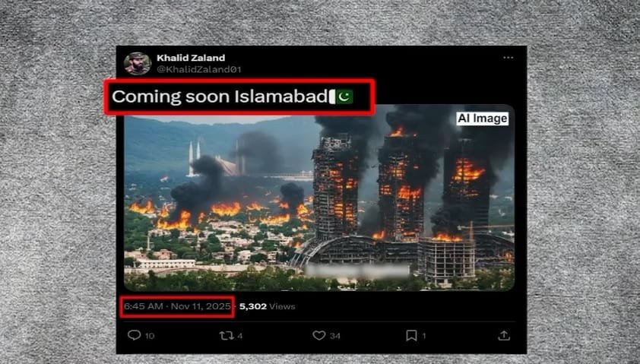Image resolution: width=640 pixels, height=364 pixels.
Task: Click the blurred watermark on the image
Action: coord(357,271)
